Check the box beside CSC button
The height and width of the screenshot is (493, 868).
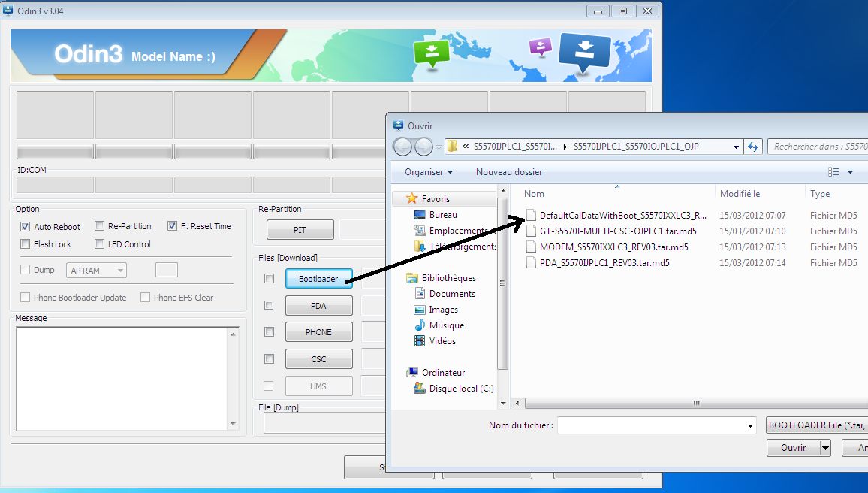click(269, 359)
